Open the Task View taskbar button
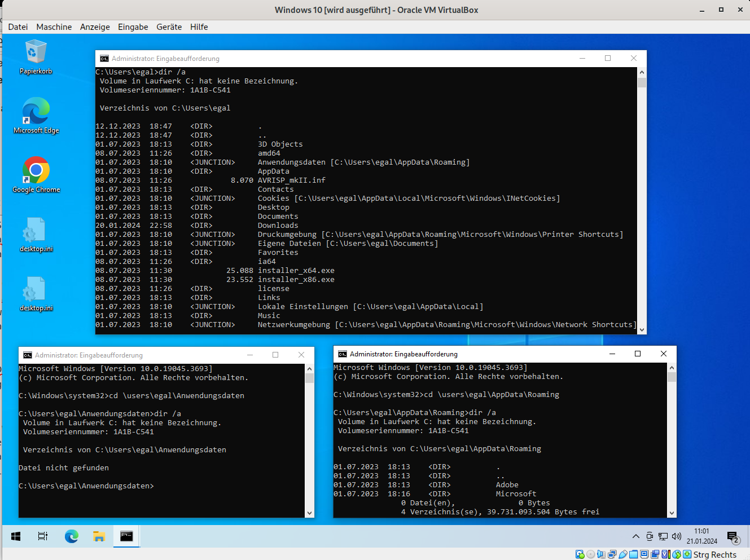Screen dimensions: 750x560 (x=43, y=536)
